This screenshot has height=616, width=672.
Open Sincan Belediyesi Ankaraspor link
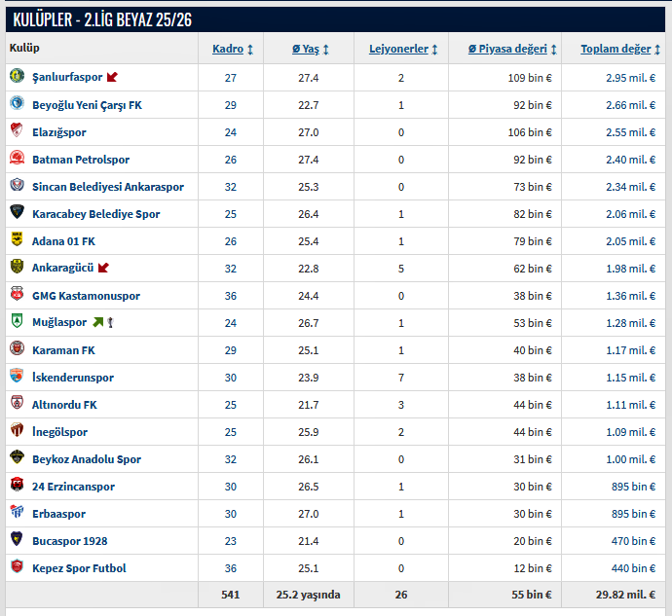pos(107,187)
